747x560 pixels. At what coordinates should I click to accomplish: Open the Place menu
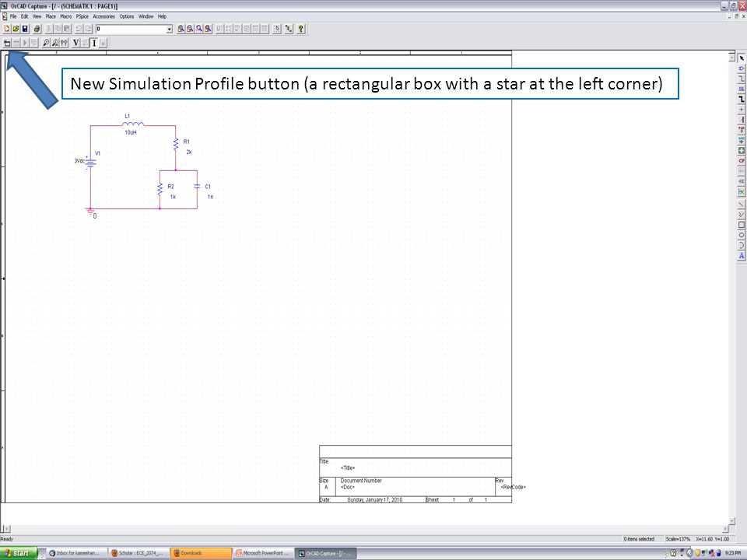(x=51, y=16)
